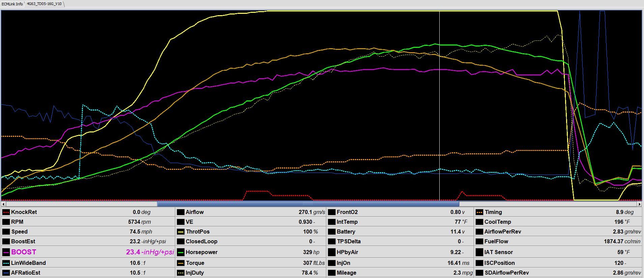Viewport: 644px width, 278px height.
Task: Select the 4G63_TD05-16G_V10 log tab
Action: tap(44, 4)
